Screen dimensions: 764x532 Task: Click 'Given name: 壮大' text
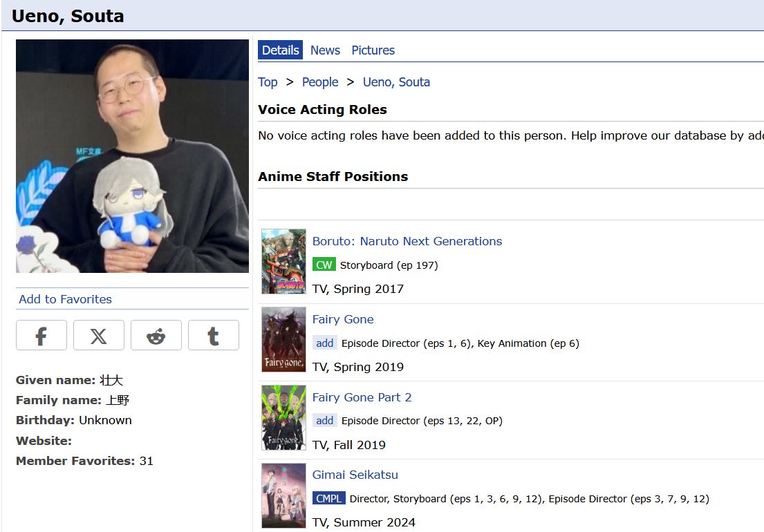pos(69,380)
